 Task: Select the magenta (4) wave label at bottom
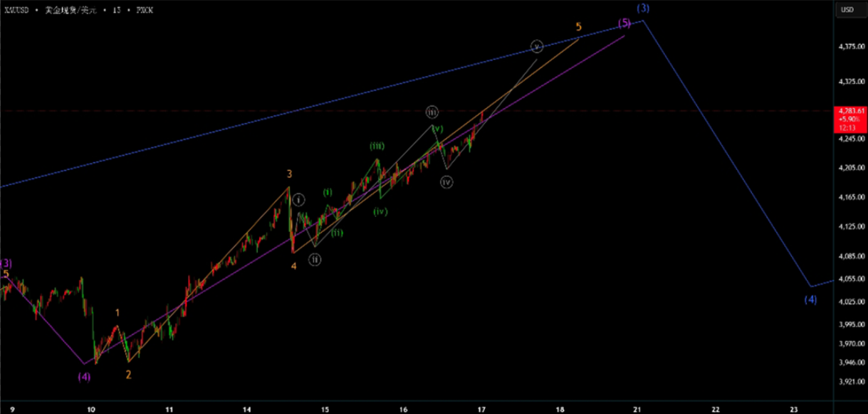tap(84, 376)
